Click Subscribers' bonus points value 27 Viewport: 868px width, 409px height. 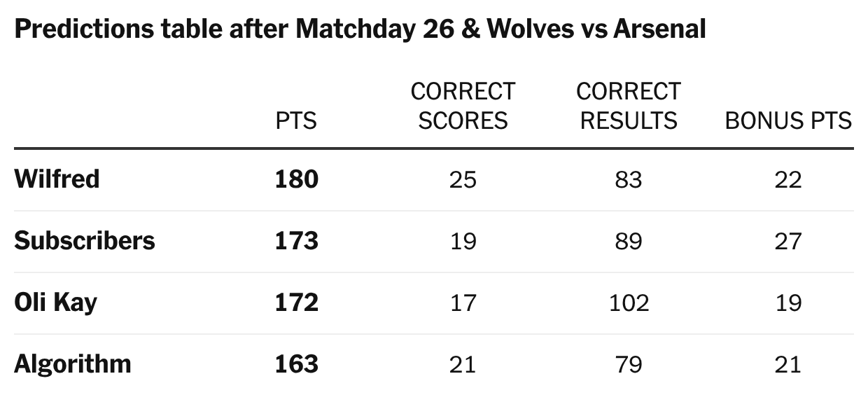[x=788, y=242]
